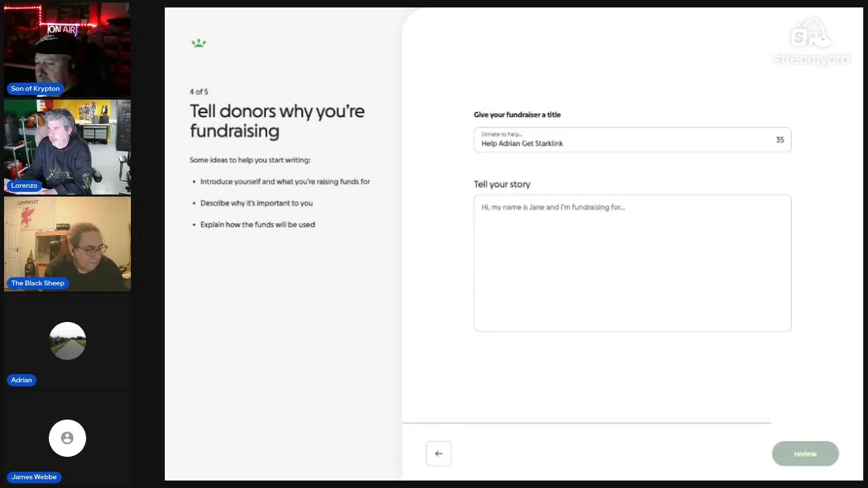Click 'Introduce yourself and what you're raising funds for'
The width and height of the screenshot is (868, 488).
(x=285, y=182)
